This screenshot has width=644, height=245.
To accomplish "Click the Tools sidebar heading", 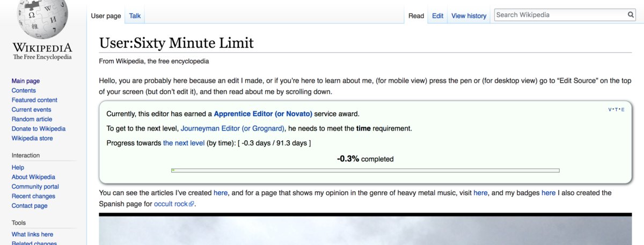I will pos(19,222).
